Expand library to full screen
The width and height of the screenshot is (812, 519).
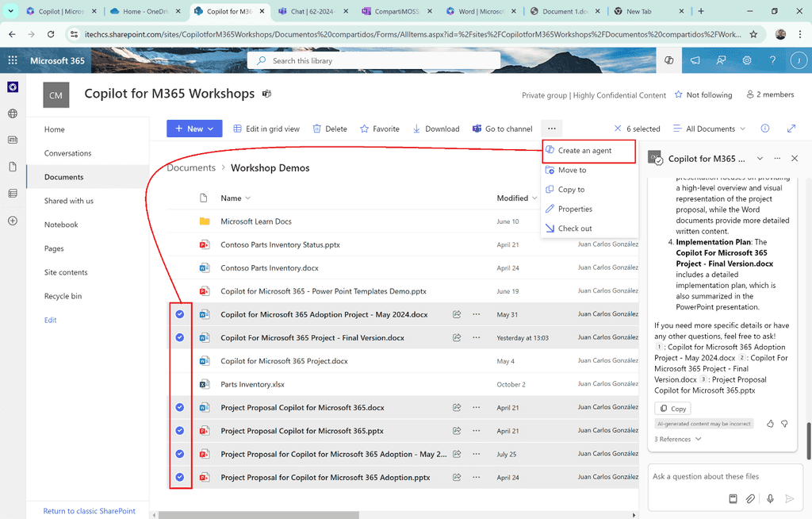click(x=791, y=129)
